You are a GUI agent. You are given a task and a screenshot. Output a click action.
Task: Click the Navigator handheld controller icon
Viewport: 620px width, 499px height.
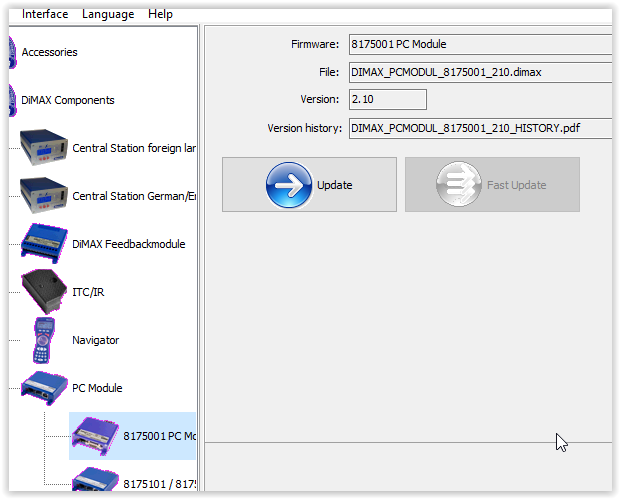click(44, 340)
